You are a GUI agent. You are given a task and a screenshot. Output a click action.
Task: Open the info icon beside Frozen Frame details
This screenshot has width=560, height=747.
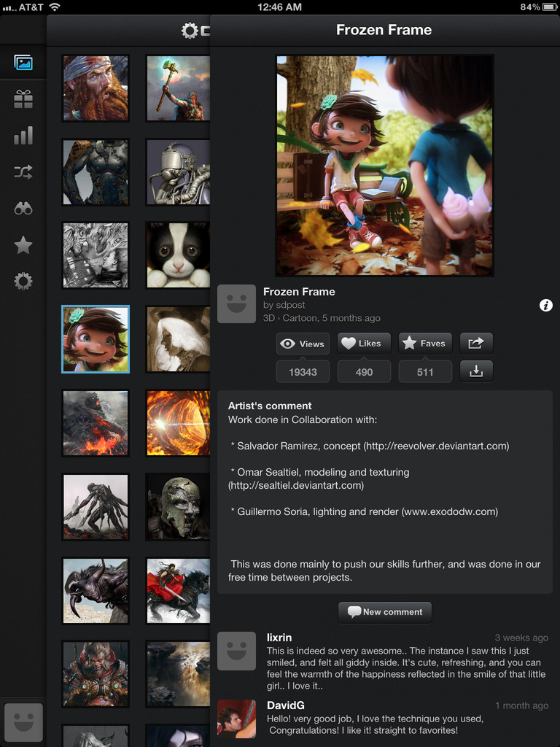tap(545, 306)
